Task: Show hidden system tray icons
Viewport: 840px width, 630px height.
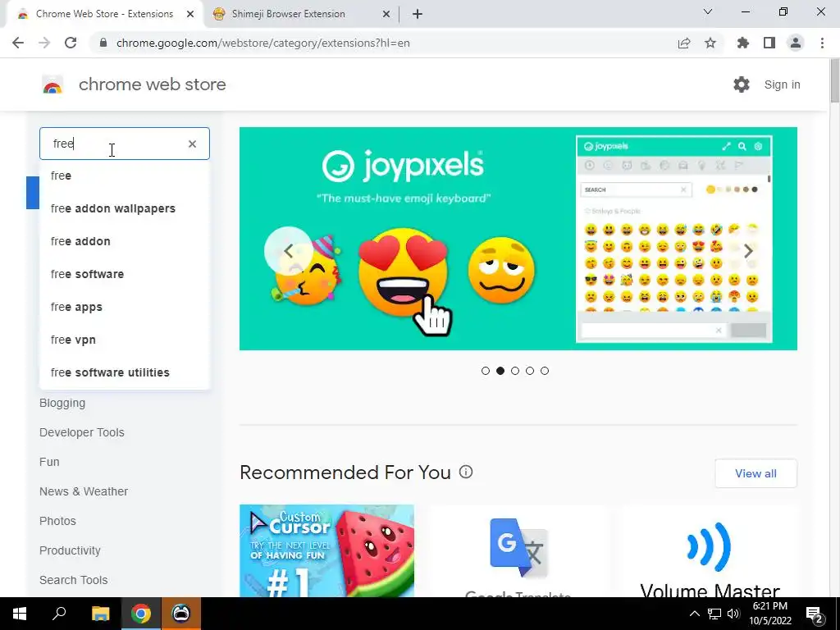Action: tap(694, 614)
